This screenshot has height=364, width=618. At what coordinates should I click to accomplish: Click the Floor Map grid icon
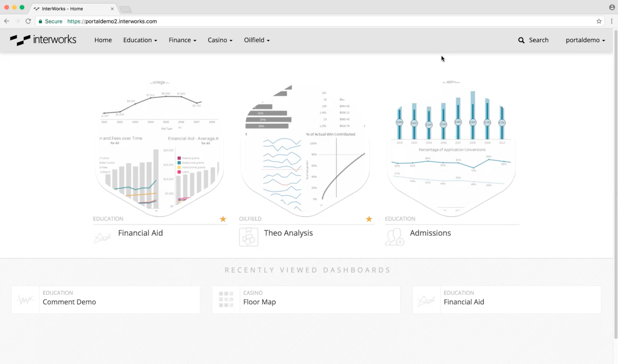226,299
